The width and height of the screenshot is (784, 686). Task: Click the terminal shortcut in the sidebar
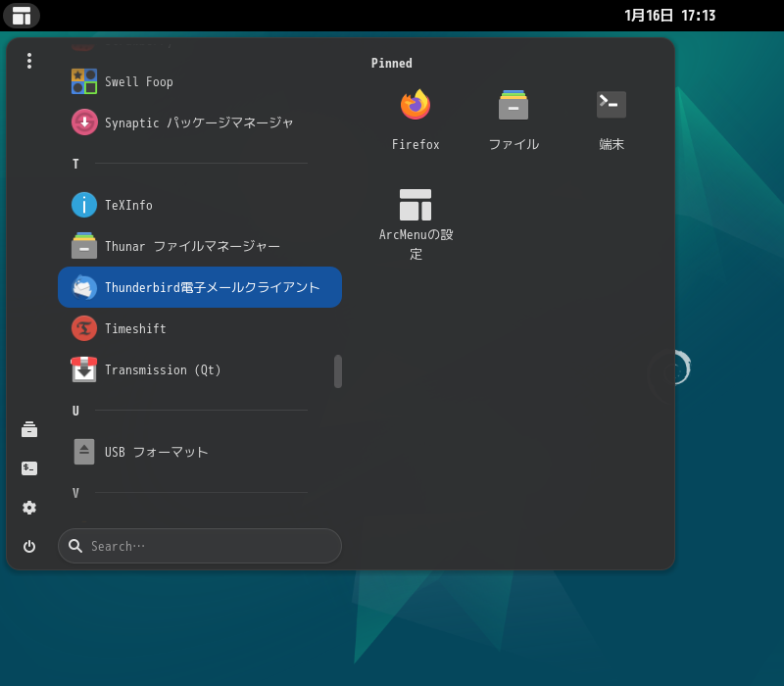29,468
